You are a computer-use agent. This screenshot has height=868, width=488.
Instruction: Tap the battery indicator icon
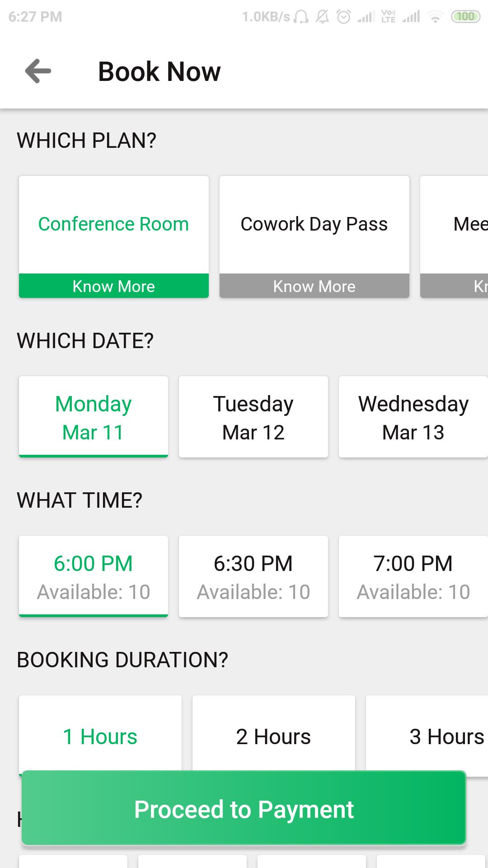pos(465,17)
